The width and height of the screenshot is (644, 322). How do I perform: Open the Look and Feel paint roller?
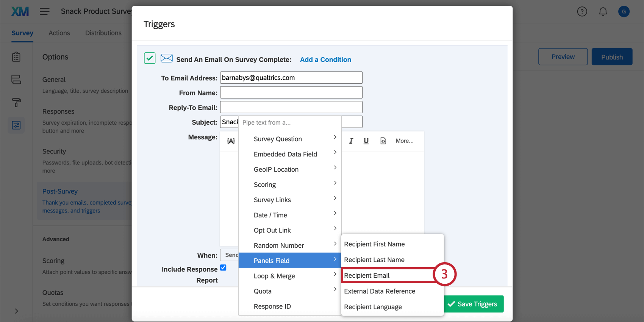point(16,102)
